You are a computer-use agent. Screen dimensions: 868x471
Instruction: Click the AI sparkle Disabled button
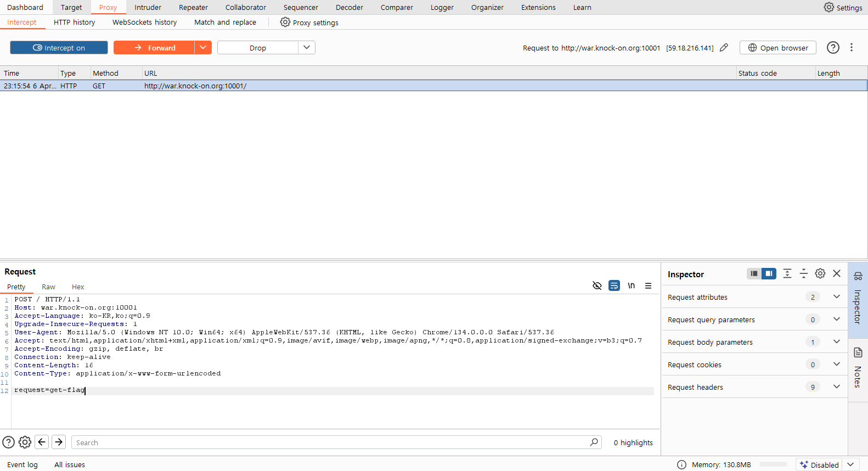(x=818, y=464)
